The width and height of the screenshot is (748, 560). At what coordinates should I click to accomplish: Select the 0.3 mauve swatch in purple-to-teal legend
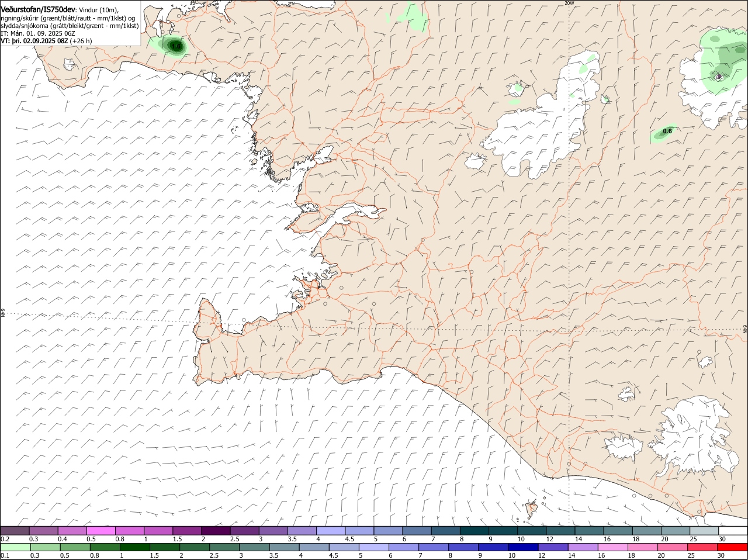(x=44, y=530)
